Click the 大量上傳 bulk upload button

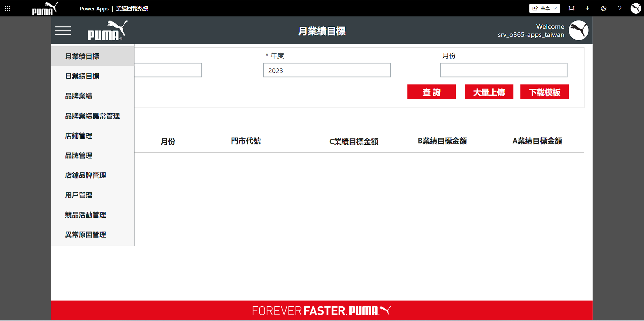click(x=489, y=92)
